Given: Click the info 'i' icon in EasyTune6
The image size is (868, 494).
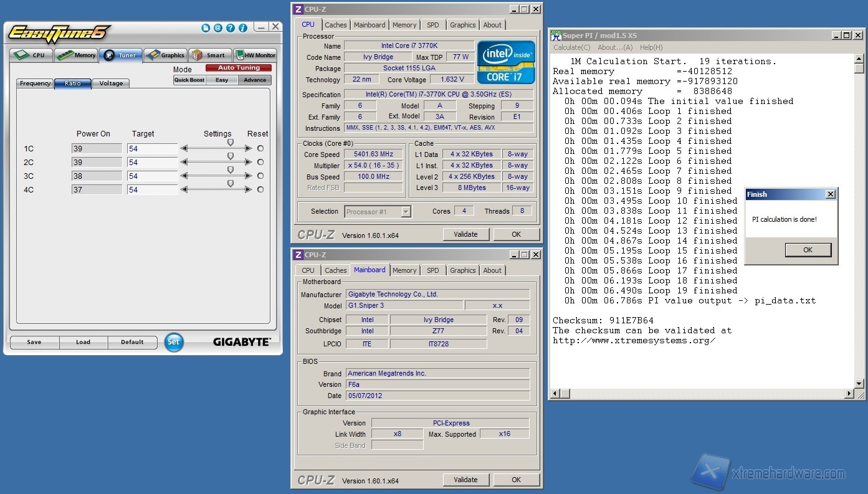Looking at the screenshot, I should pyautogui.click(x=243, y=28).
